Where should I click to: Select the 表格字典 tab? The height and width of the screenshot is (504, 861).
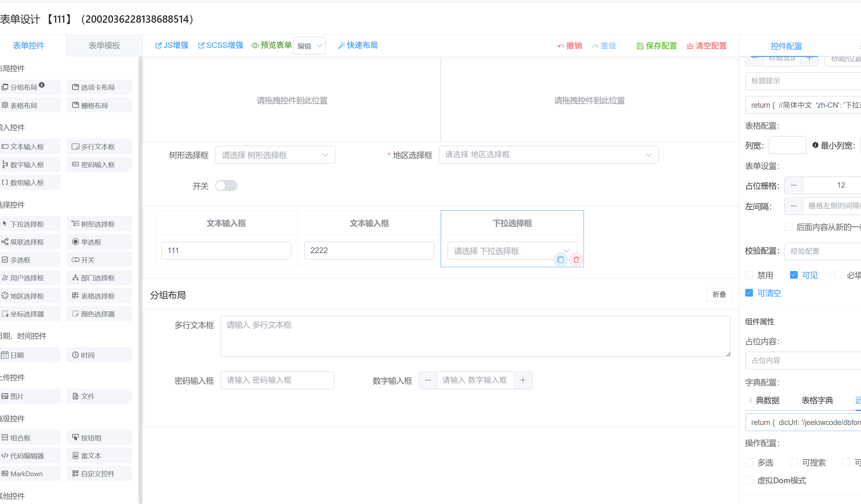(x=817, y=400)
